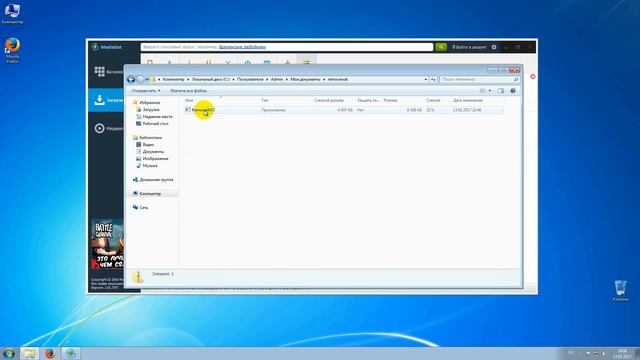Sort by the Размер column
The image size is (640, 360).
(403, 100)
